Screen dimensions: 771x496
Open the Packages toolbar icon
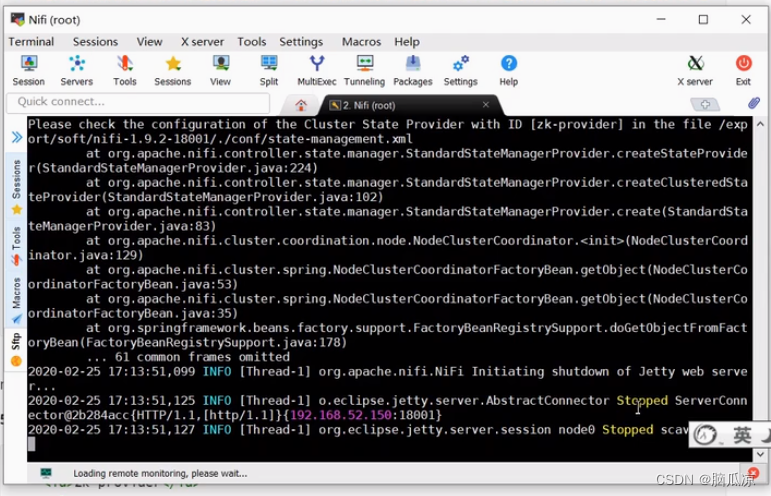point(413,71)
